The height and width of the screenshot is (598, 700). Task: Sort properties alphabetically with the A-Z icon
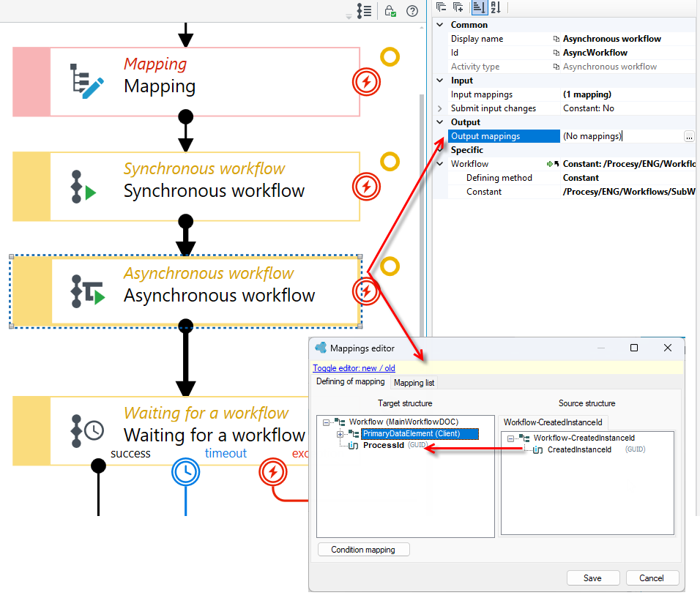click(496, 7)
